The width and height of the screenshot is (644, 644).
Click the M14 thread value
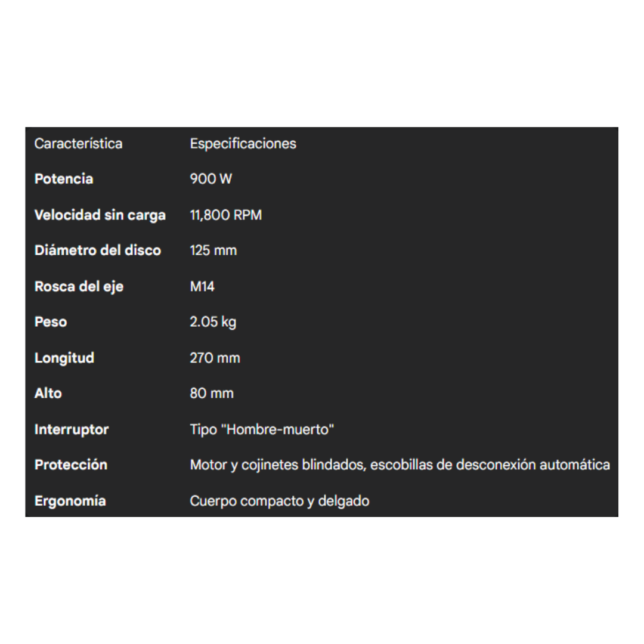tap(202, 286)
